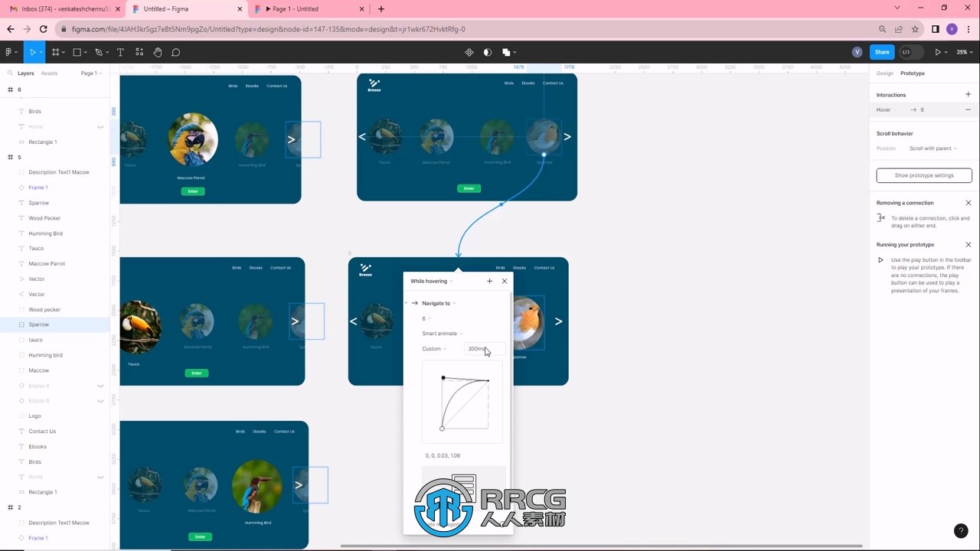Open the browser side panel icon
The width and height of the screenshot is (980, 551).
click(x=935, y=29)
